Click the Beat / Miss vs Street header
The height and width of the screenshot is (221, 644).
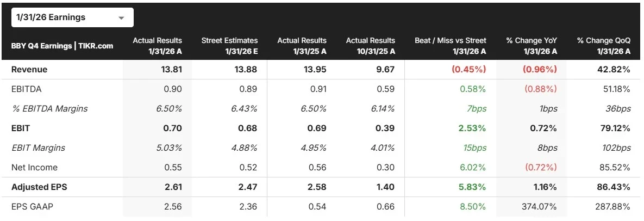coord(450,46)
